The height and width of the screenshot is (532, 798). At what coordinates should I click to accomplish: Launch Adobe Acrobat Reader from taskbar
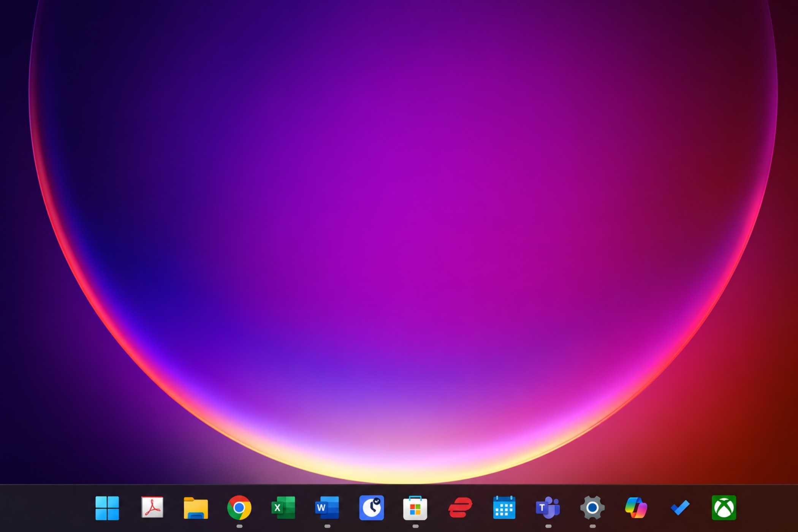[152, 507]
